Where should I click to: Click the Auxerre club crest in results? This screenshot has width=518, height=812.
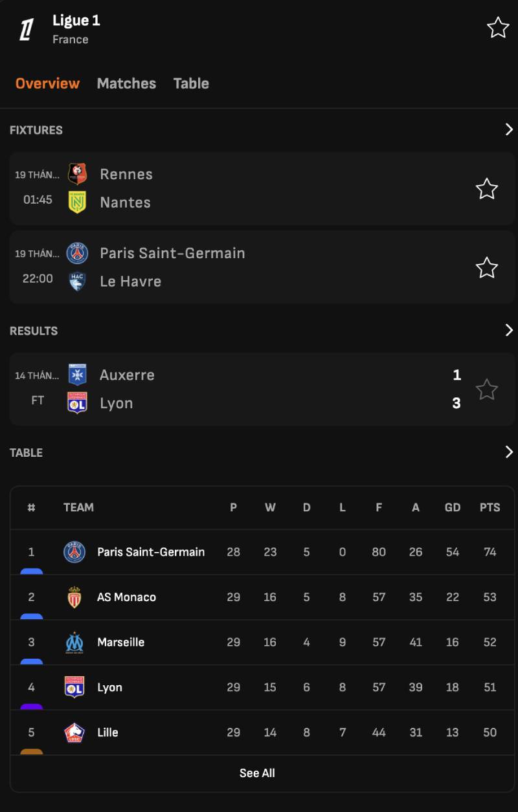pyautogui.click(x=77, y=375)
